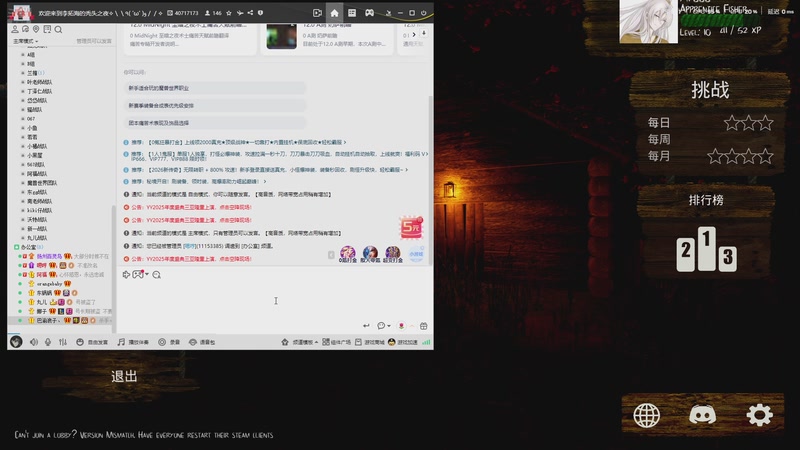
Task: Open the 12.0 A团 video thumbnail
Action: (281, 36)
